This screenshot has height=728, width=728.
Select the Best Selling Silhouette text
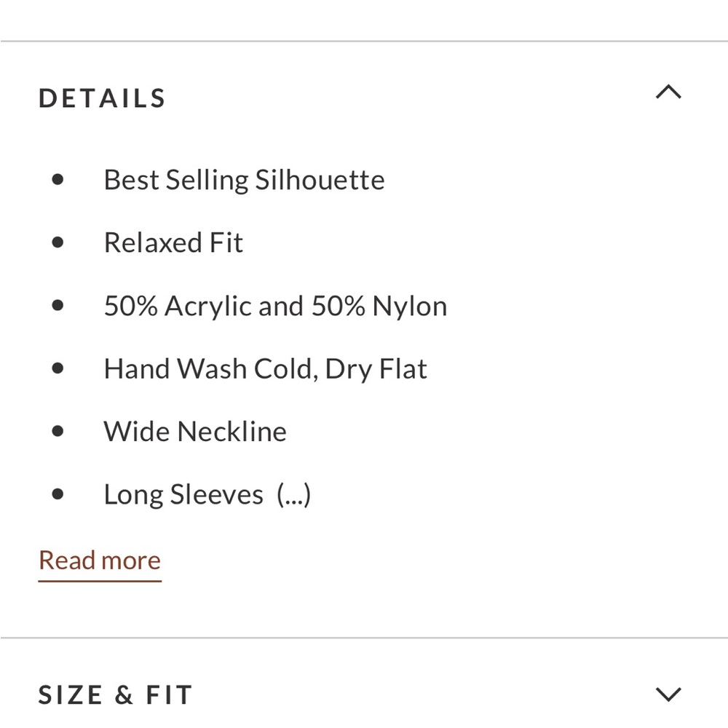(244, 180)
